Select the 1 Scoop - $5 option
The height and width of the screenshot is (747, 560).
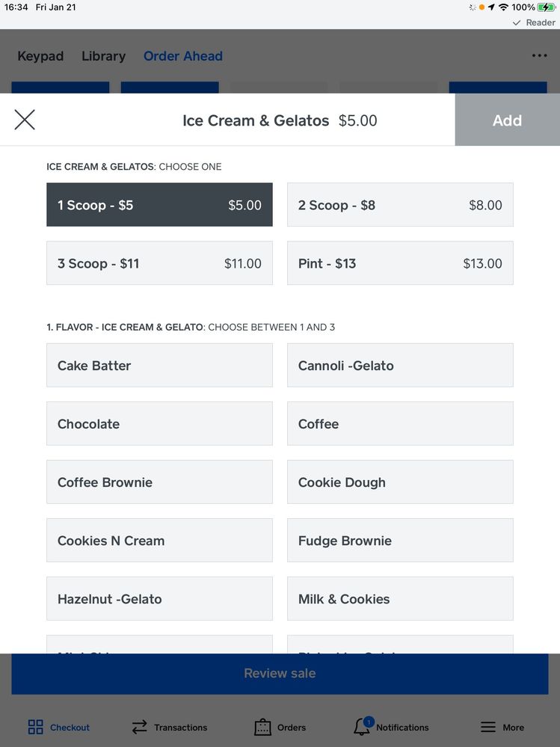(x=159, y=205)
